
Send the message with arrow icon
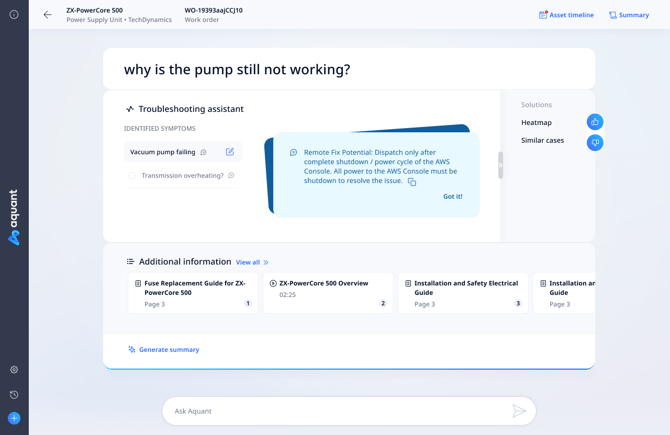tap(519, 411)
